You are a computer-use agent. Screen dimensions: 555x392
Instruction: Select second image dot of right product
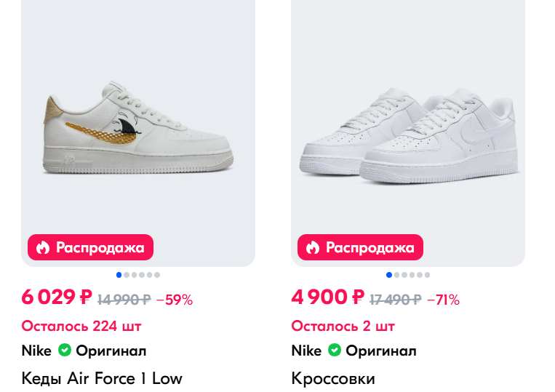(x=396, y=275)
